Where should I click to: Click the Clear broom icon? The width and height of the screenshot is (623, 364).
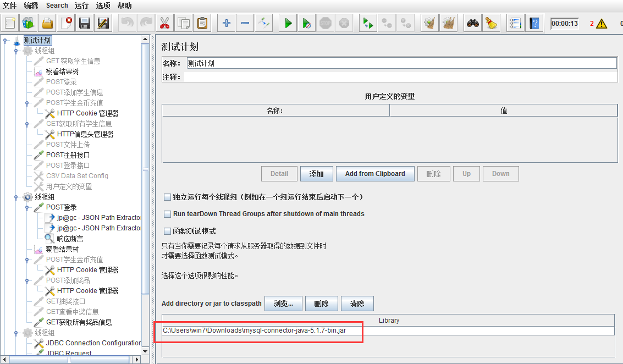point(429,23)
